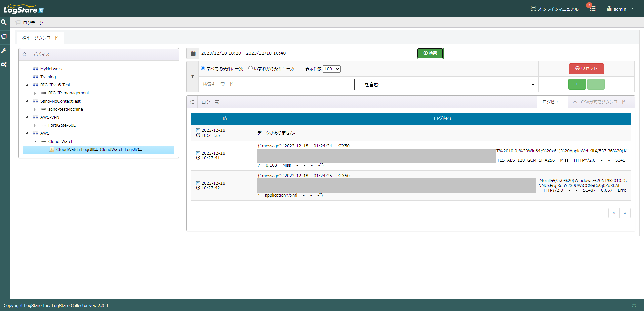Click the 検索キーワード input field
This screenshot has width=644, height=312.
(278, 84)
